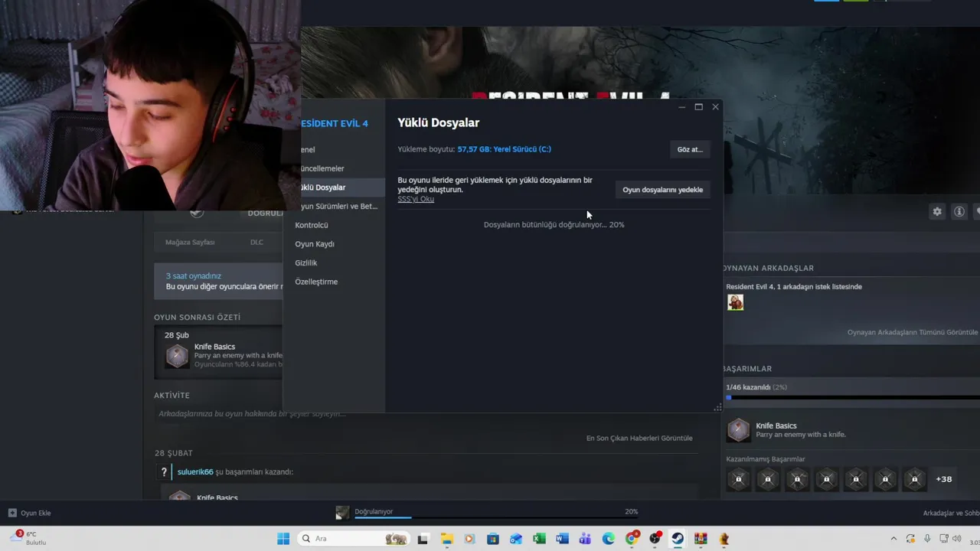Image resolution: width=980 pixels, height=551 pixels.
Task: Expand the +38 remaining locked achievements
Action: click(944, 479)
